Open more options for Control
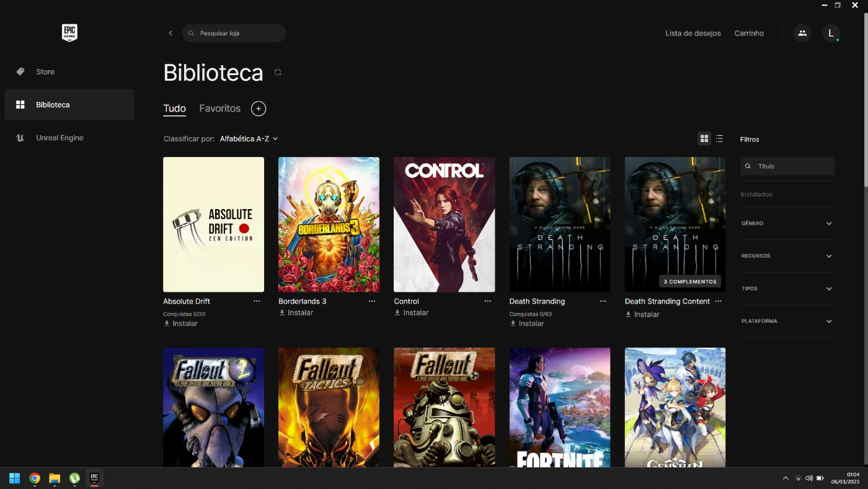This screenshot has height=489, width=868. [488, 301]
